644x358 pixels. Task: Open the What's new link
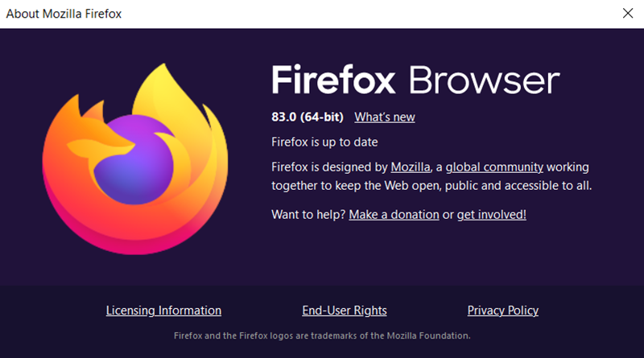tap(385, 117)
